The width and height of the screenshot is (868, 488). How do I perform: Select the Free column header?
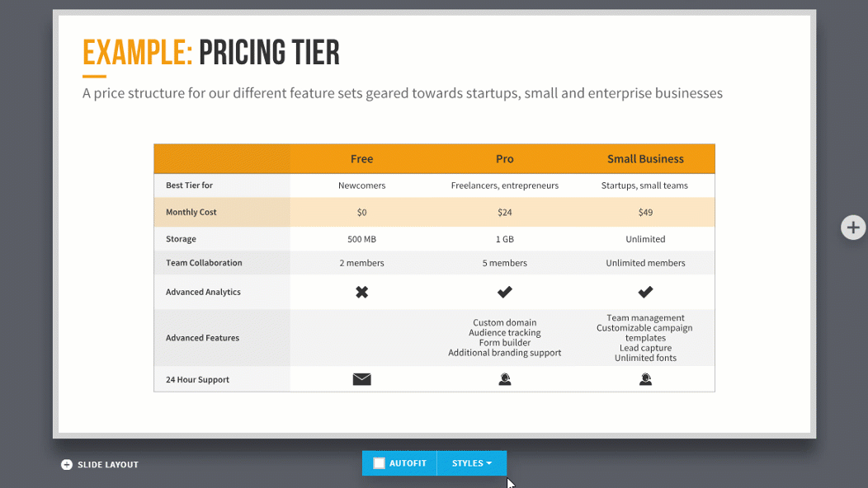pyautogui.click(x=362, y=159)
